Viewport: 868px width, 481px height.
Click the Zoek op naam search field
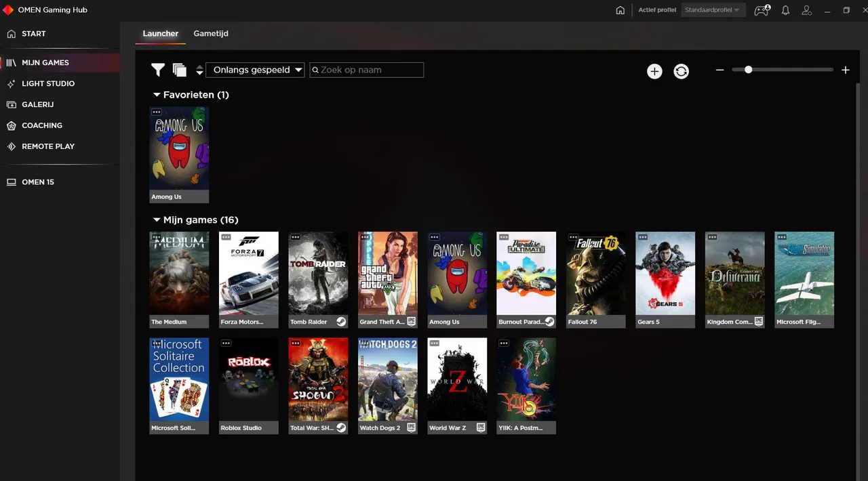pyautogui.click(x=367, y=70)
